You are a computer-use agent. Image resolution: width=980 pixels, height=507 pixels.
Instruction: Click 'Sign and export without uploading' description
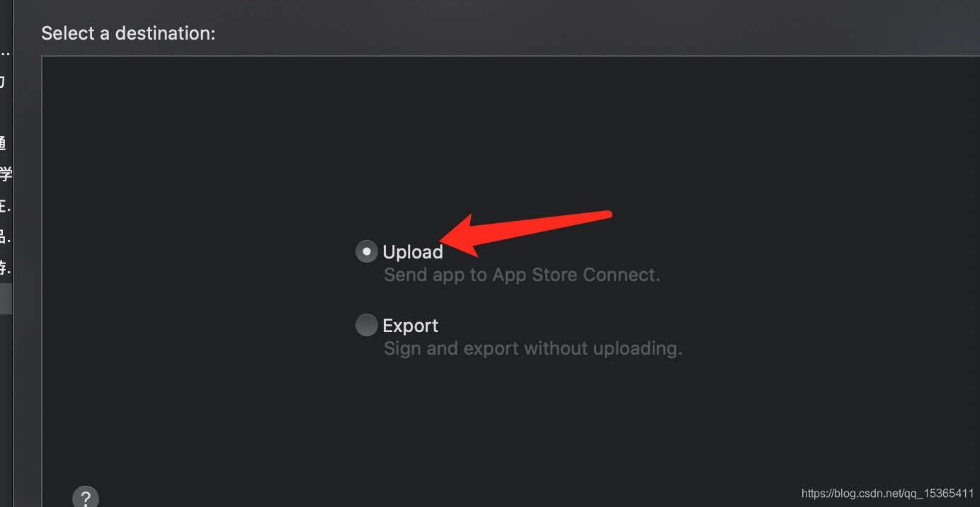click(x=533, y=348)
